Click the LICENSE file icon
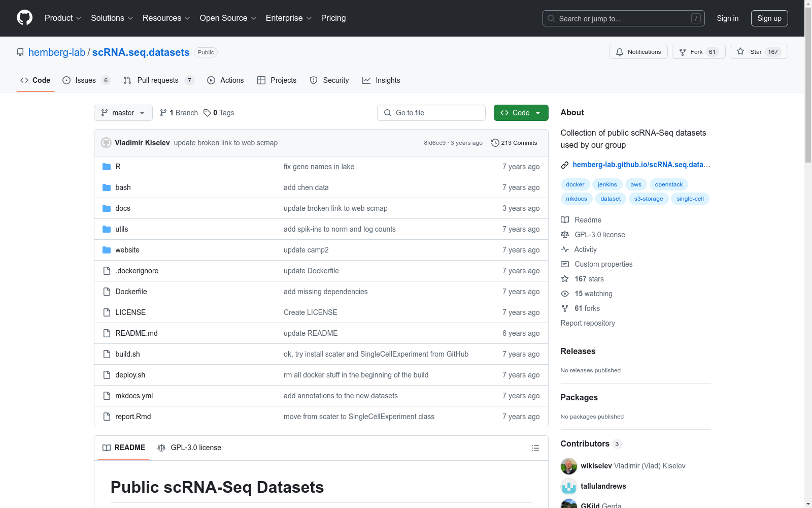 (107, 312)
